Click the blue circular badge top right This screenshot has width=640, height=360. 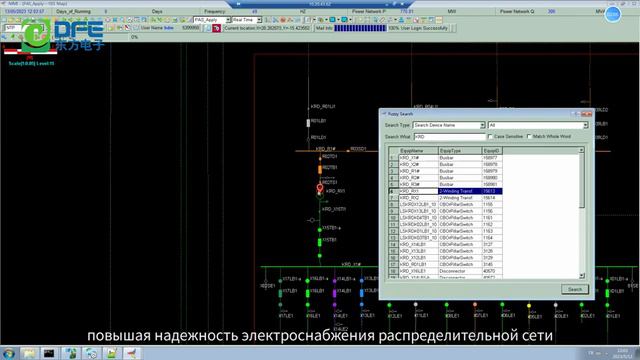click(x=612, y=14)
